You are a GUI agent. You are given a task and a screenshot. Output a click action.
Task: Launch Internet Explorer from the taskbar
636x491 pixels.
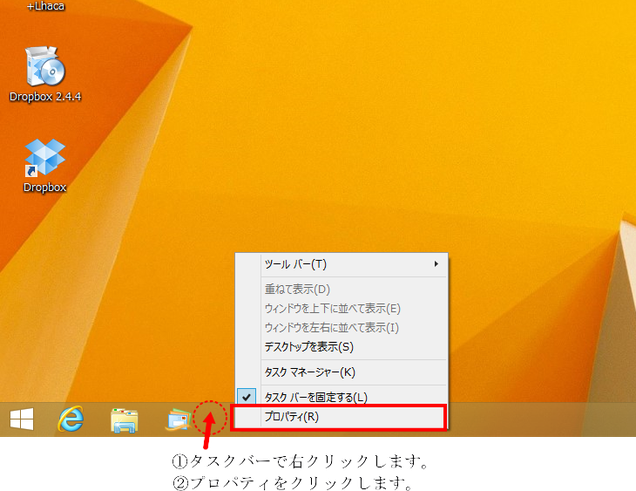tap(71, 419)
